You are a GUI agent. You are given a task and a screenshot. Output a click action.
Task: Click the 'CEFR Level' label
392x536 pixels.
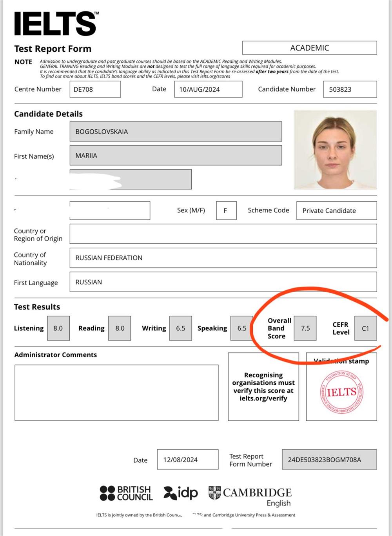point(341,328)
